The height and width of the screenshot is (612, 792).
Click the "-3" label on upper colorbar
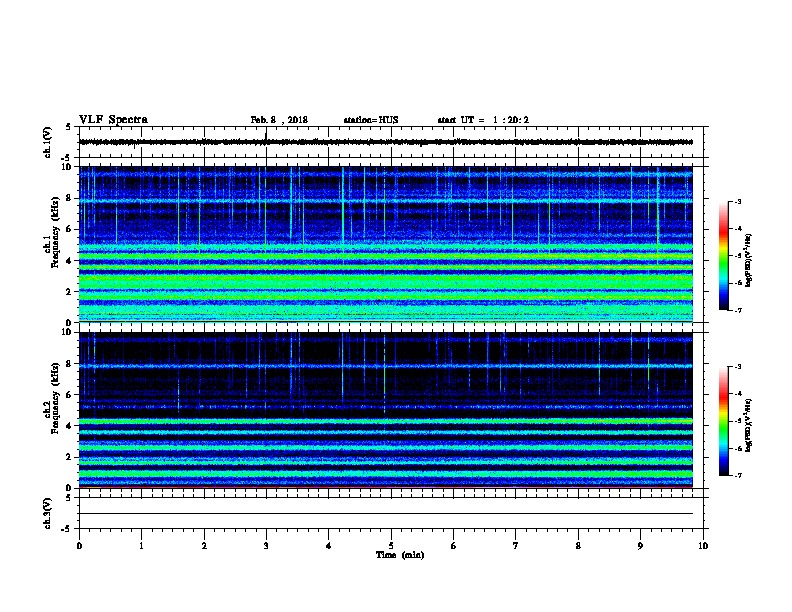737,201
